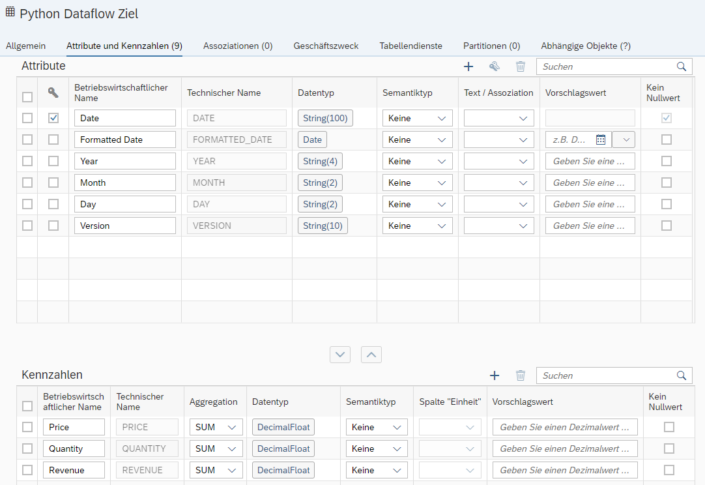Click DecimalFloat data type for Quantity
Screen dimensions: 705x485
283,449
